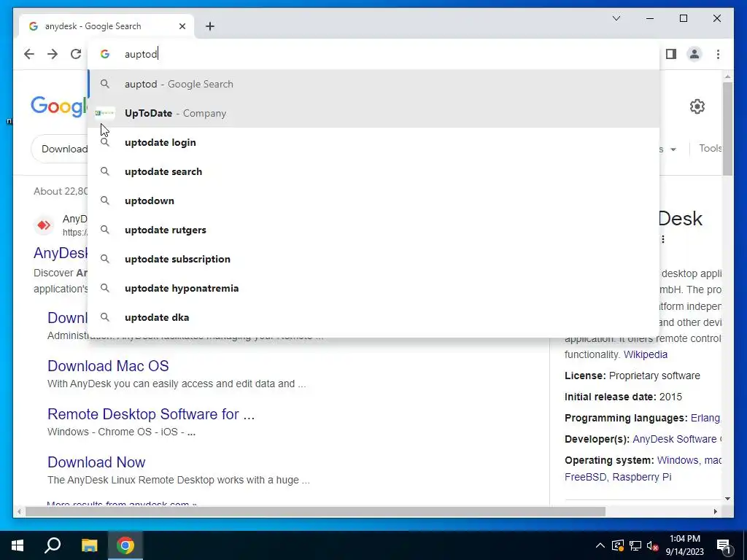Open the Windows Start menu

18,545
